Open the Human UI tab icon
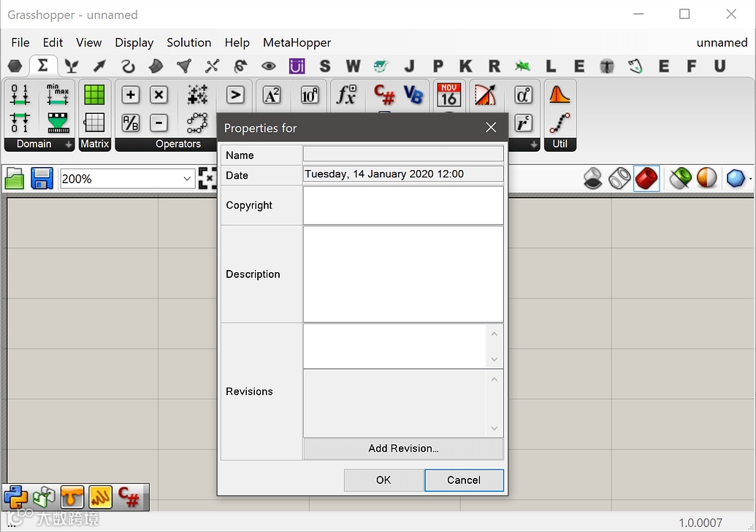This screenshot has width=756, height=532. [x=297, y=66]
